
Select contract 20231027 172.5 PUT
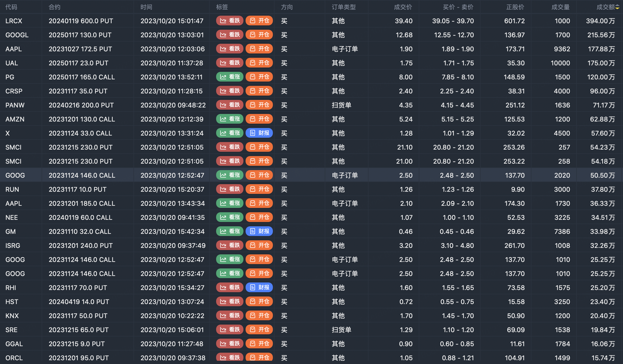coord(80,49)
